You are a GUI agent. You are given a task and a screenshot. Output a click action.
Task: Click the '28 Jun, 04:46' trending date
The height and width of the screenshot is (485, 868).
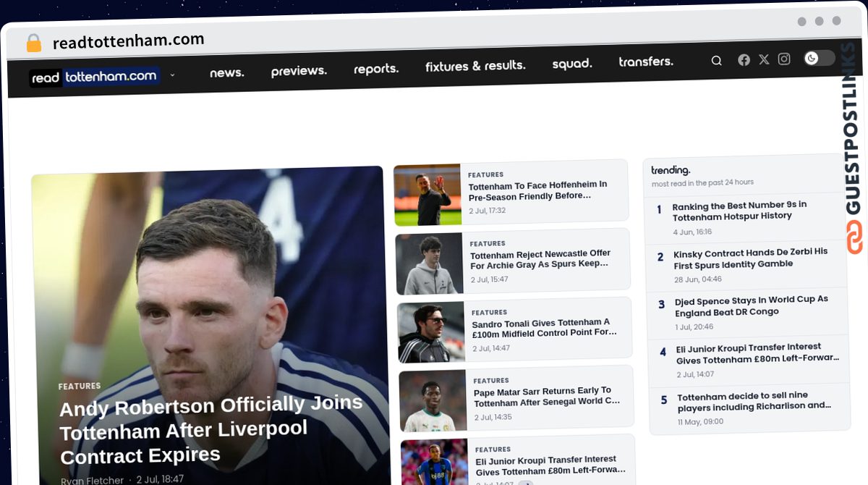[x=698, y=279]
